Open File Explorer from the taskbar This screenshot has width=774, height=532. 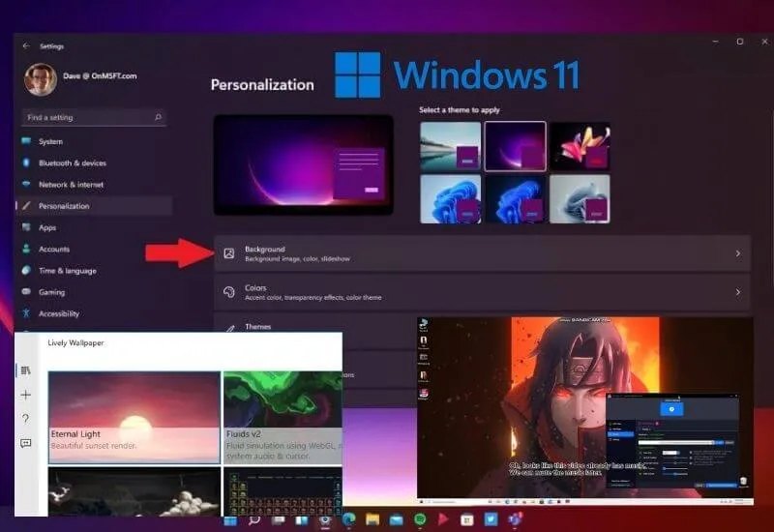(x=372, y=519)
